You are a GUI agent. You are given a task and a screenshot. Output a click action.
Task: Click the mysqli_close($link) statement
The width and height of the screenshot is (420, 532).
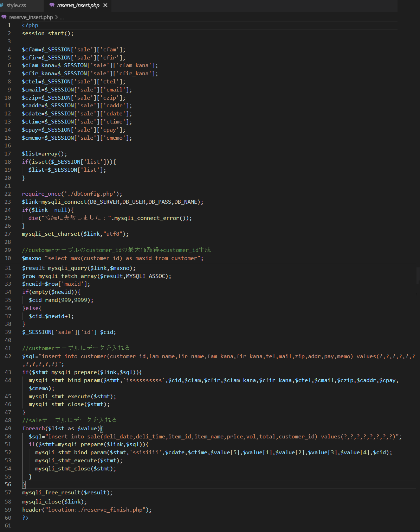[54, 502]
